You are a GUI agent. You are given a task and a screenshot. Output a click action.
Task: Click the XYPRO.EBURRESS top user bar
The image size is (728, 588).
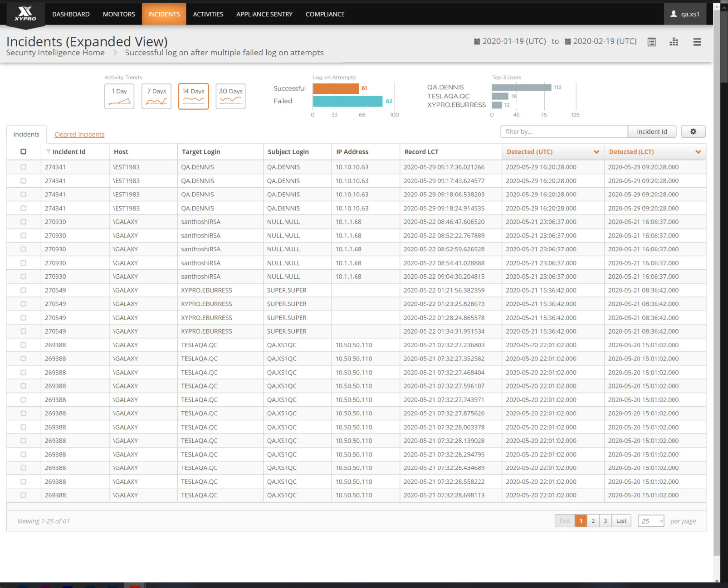point(497,105)
